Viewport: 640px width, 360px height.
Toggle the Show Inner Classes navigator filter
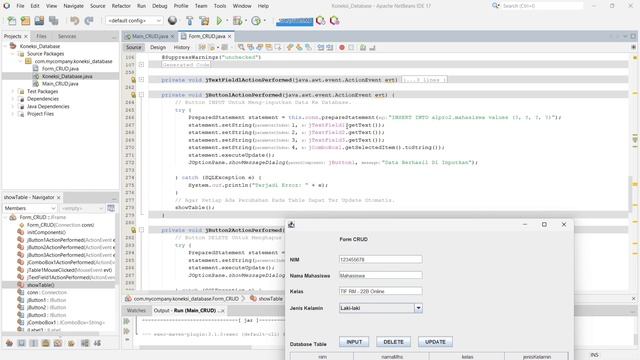tap(58, 343)
